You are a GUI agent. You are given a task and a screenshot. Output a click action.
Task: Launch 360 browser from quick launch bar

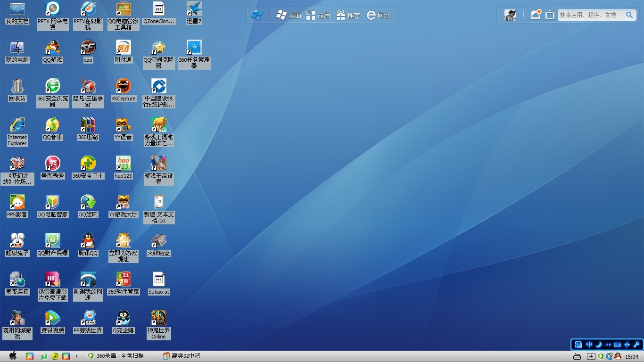click(x=44, y=356)
